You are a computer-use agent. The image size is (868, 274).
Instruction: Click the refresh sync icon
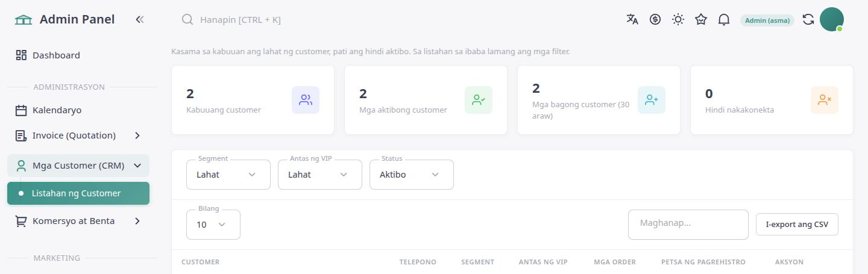click(x=808, y=19)
